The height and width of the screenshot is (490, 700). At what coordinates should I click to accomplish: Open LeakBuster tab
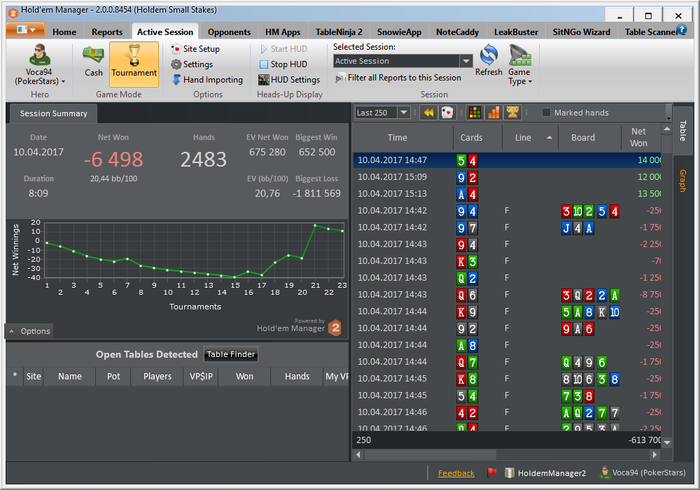tap(516, 32)
